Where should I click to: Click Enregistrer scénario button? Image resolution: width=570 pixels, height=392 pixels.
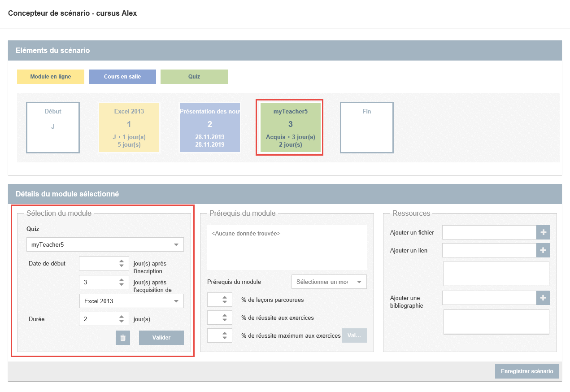[527, 371]
